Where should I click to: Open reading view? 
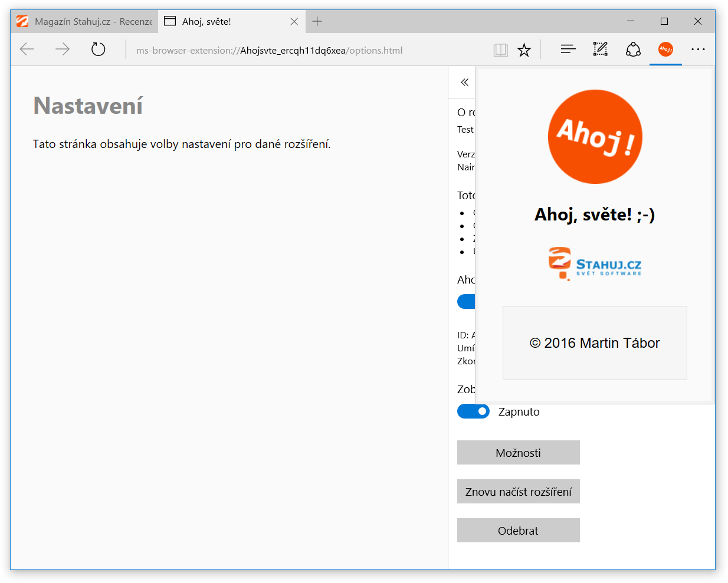pyautogui.click(x=501, y=50)
